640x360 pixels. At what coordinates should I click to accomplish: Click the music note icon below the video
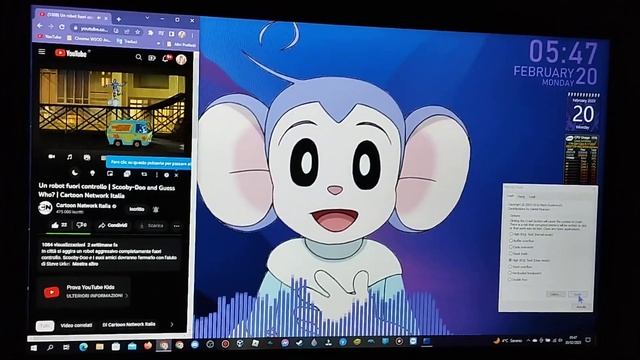click(x=69, y=157)
